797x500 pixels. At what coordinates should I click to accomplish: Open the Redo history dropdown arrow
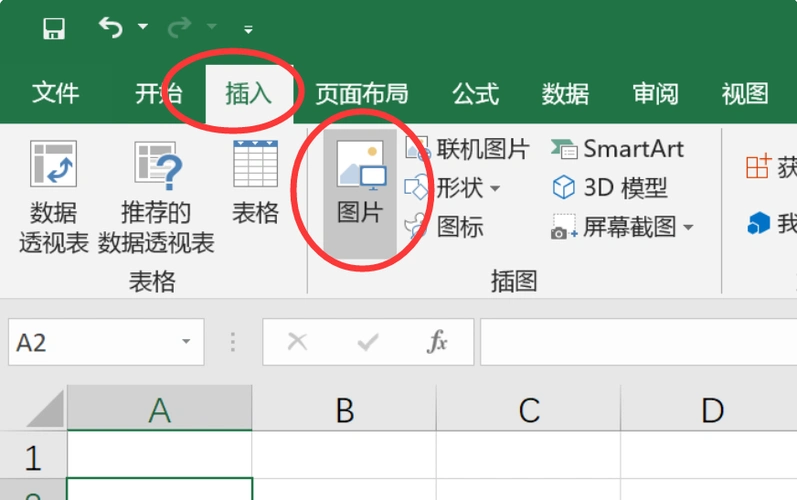[212, 26]
